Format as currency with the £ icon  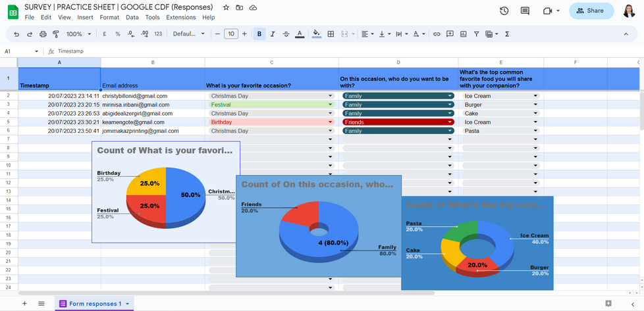click(104, 34)
